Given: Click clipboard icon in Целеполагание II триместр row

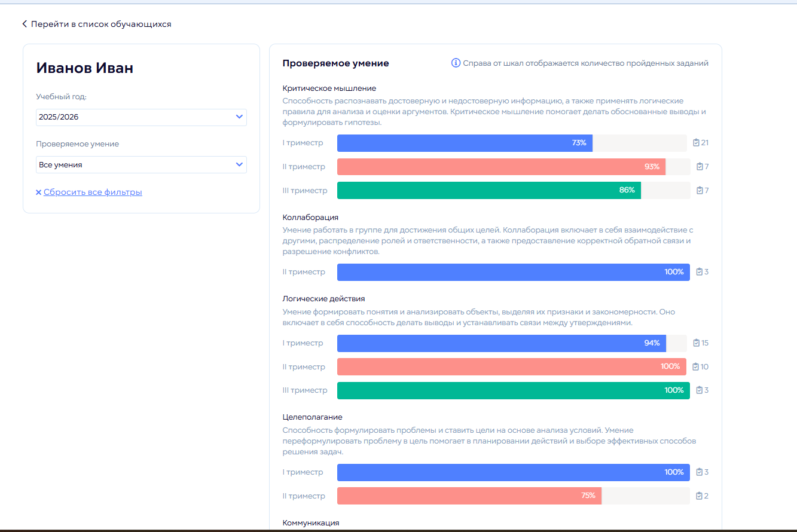Looking at the screenshot, I should click(x=700, y=496).
